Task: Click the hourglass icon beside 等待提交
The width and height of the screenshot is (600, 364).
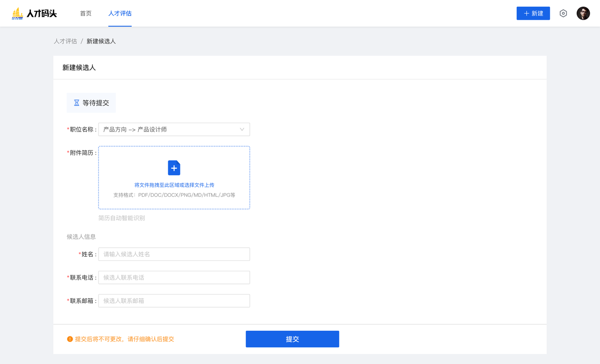Action: click(76, 103)
